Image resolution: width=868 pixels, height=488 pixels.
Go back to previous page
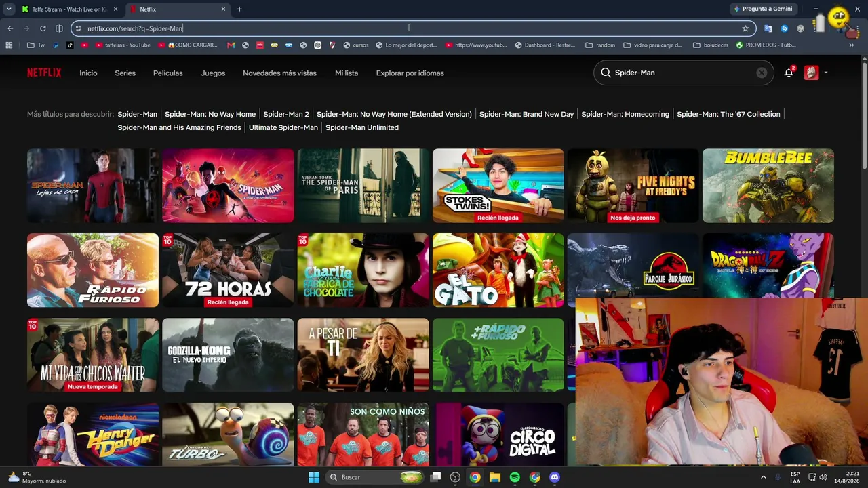(x=10, y=28)
